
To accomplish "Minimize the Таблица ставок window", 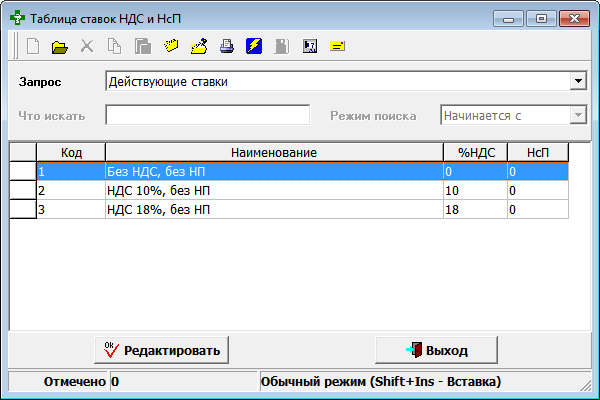I will (x=509, y=19).
